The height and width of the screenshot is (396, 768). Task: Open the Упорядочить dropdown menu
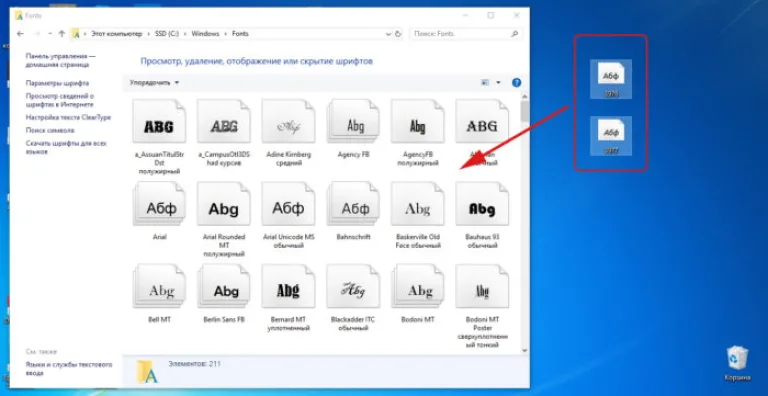[x=154, y=82]
